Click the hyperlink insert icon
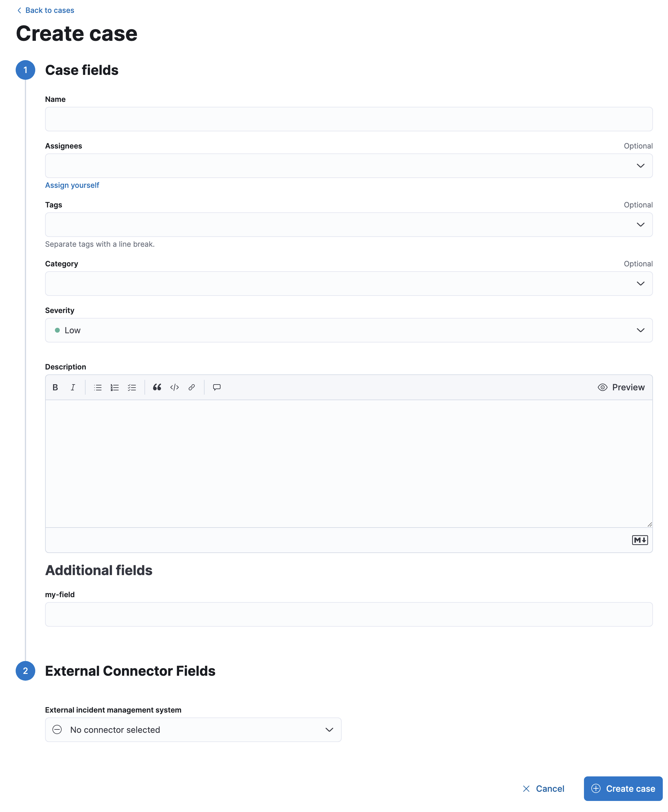The height and width of the screenshot is (812, 668). pos(191,387)
